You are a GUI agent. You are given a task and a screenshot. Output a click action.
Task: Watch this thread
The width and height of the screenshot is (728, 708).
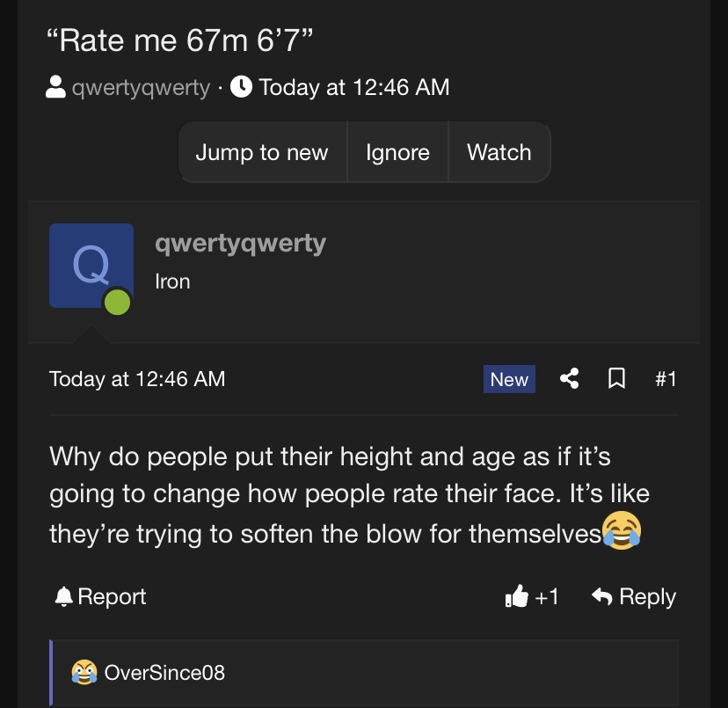click(499, 152)
